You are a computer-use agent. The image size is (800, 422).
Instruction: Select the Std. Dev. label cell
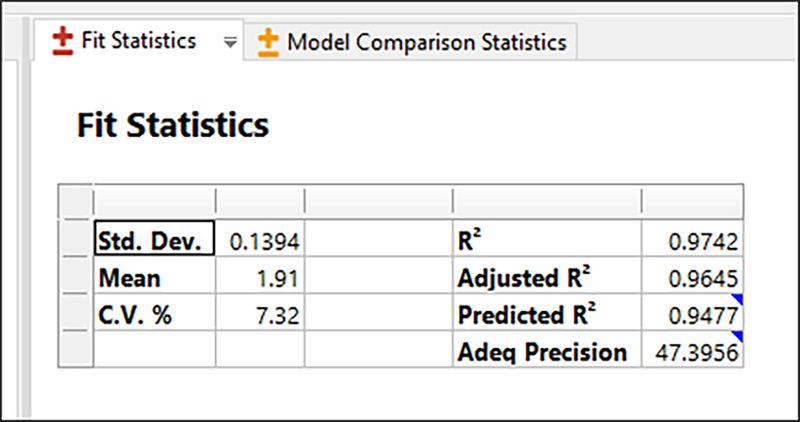pos(153,241)
